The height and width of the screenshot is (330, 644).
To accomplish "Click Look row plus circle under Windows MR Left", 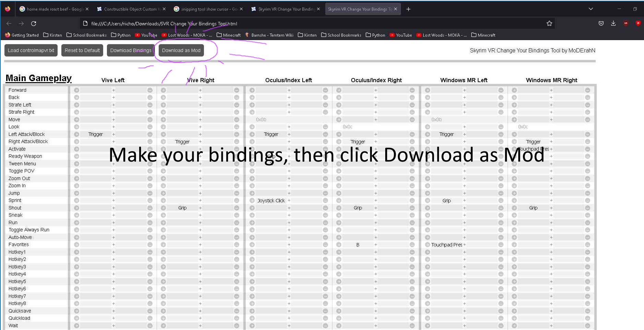I will tap(427, 127).
